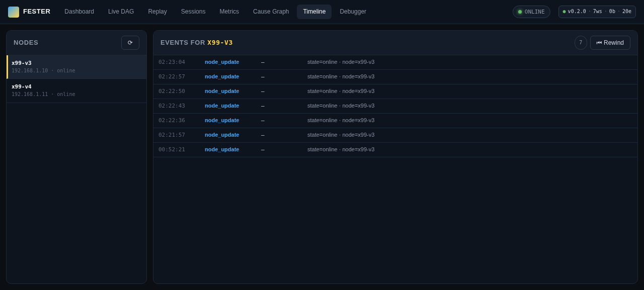Select the 02:22:57 event timestamp
The width and height of the screenshot is (644, 290).
pyautogui.click(x=172, y=77)
